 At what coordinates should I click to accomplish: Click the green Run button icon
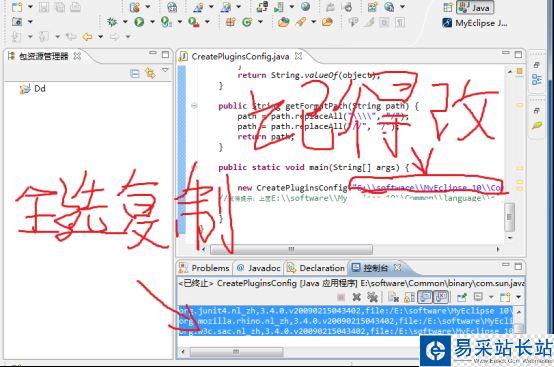[x=139, y=22]
